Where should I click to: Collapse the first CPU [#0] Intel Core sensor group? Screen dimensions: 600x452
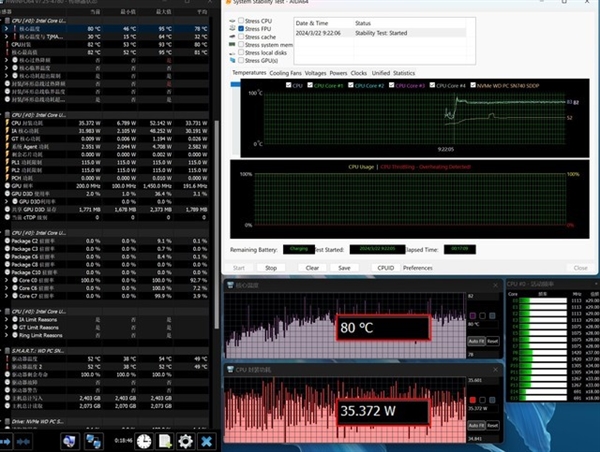4,22
